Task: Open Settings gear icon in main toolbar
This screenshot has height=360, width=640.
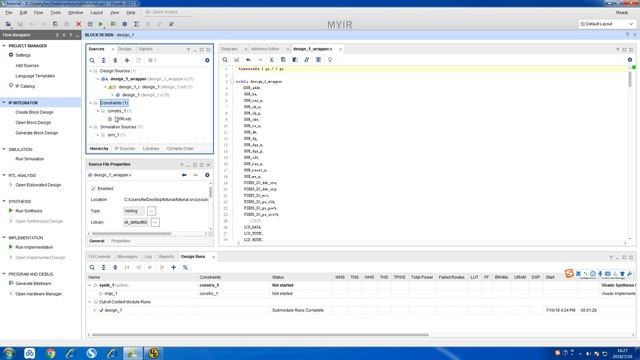Action: tap(124, 24)
